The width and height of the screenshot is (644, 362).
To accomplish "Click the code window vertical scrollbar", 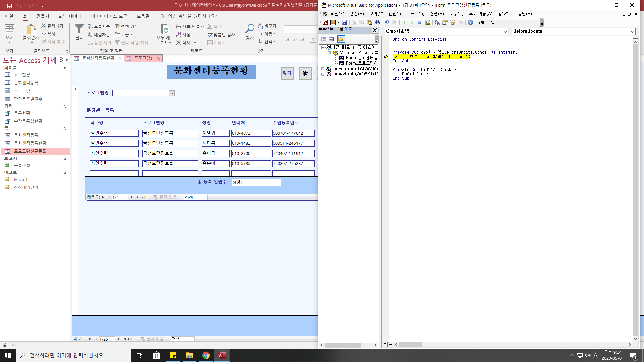I will [635, 188].
